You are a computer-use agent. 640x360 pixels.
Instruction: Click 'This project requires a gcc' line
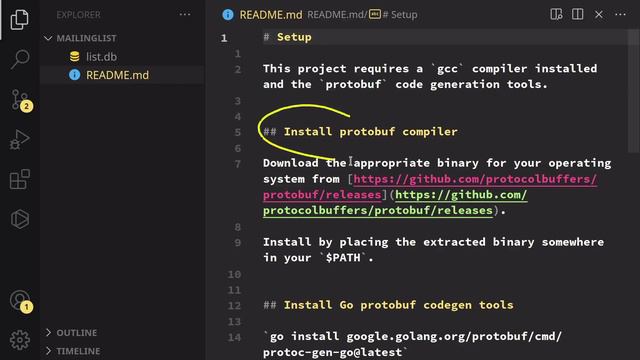(430, 76)
